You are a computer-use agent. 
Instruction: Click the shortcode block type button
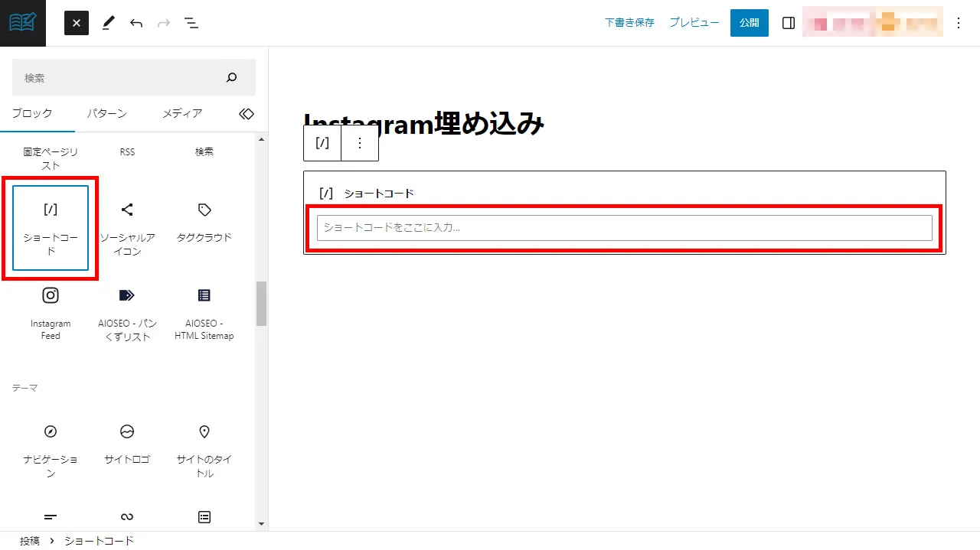[322, 143]
